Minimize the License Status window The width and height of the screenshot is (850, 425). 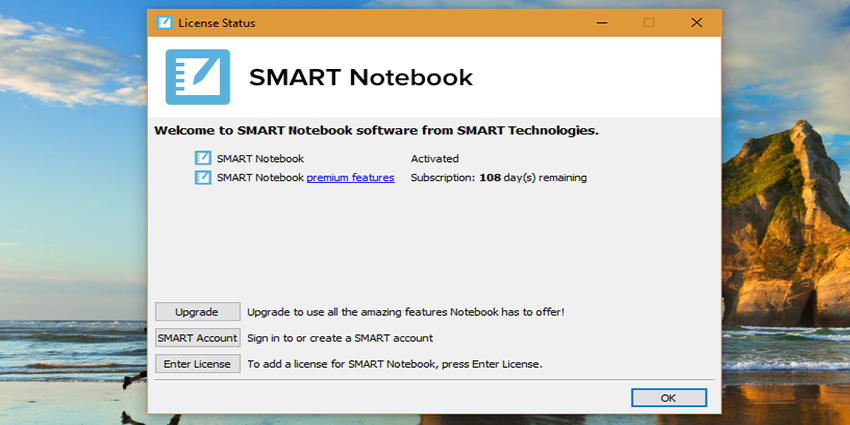[602, 23]
